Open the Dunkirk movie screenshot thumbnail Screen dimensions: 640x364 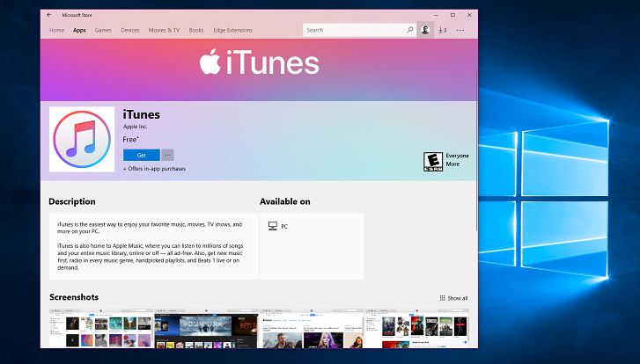(x=206, y=329)
